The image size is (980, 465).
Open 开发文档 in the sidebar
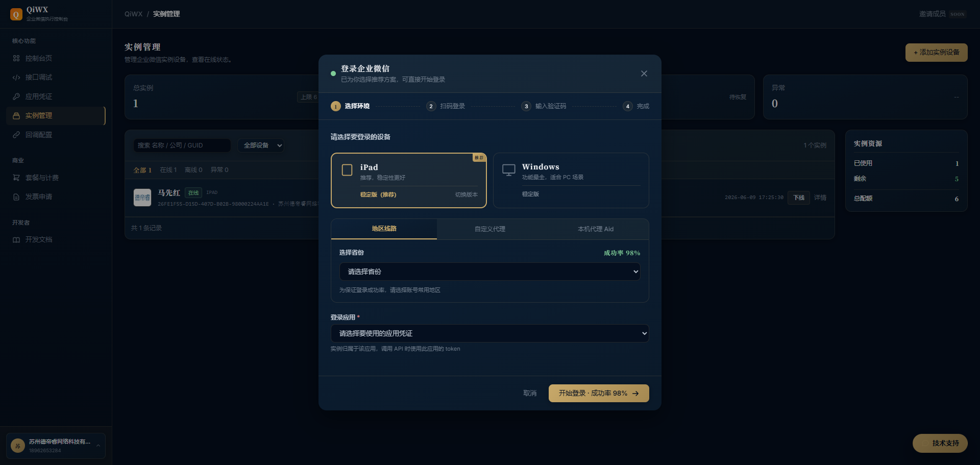[56, 240]
